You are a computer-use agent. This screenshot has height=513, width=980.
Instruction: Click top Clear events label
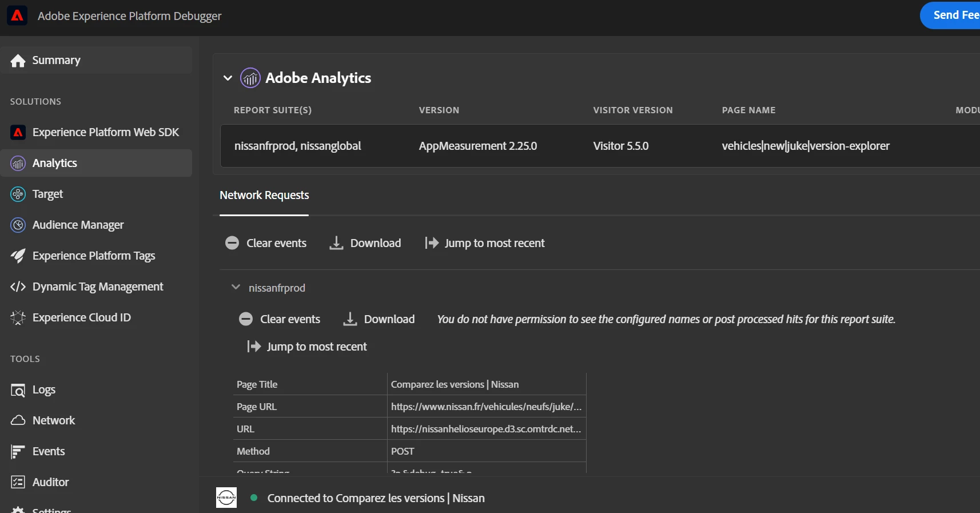click(276, 243)
